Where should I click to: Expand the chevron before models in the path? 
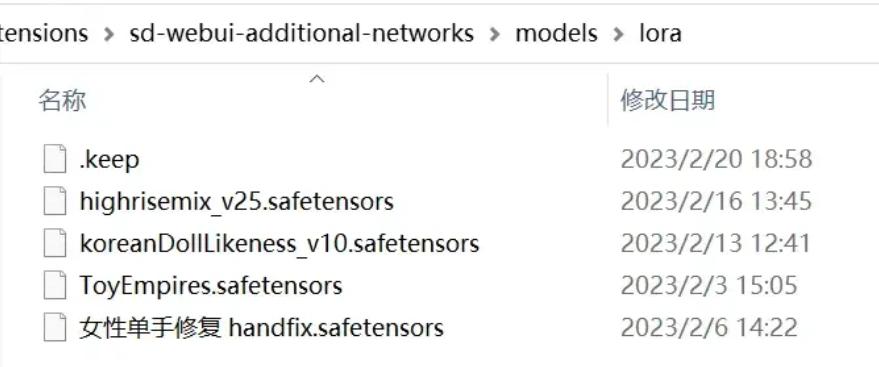pyautogui.click(x=494, y=35)
